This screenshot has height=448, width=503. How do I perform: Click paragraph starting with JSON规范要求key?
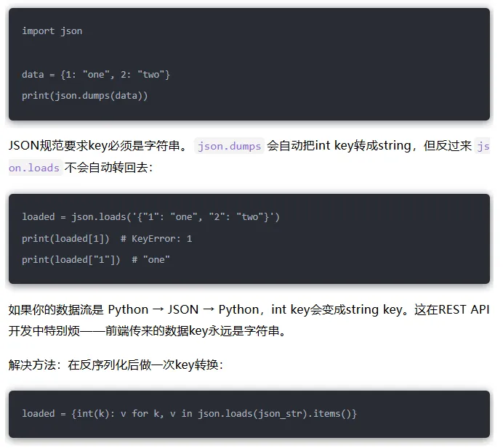[x=249, y=157]
